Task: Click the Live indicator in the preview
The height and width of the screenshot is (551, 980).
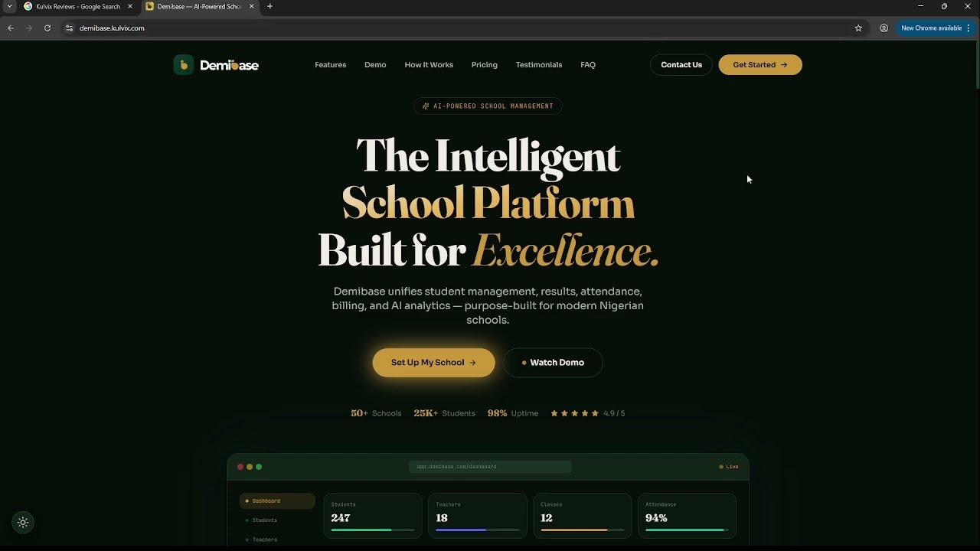Action: pyautogui.click(x=729, y=467)
